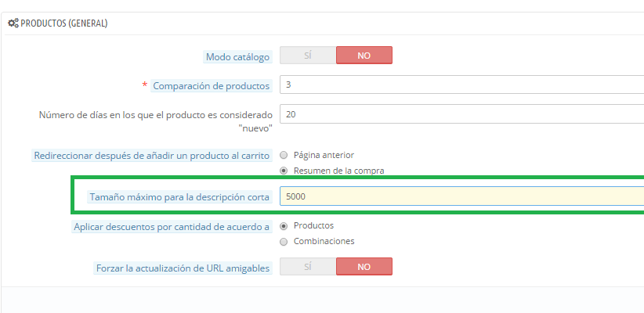Select NO for Forzar actualización de URL amigables
The height and width of the screenshot is (313, 644).
coord(364,267)
